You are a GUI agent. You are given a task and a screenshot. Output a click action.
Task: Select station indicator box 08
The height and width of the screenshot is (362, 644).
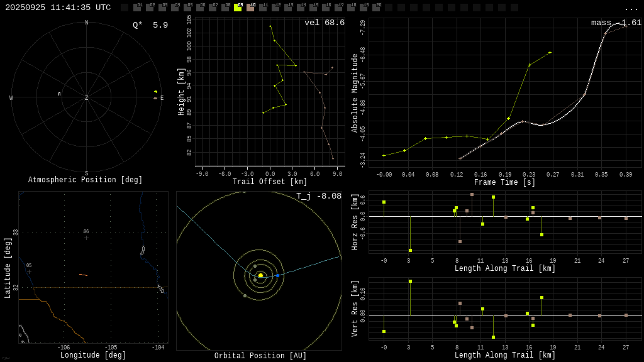tap(225, 8)
